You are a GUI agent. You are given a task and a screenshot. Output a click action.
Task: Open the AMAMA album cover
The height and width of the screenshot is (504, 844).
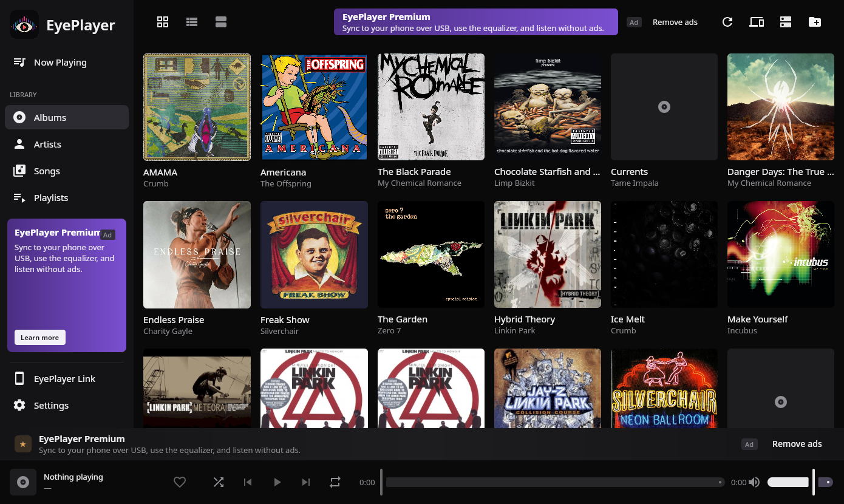pos(197,107)
